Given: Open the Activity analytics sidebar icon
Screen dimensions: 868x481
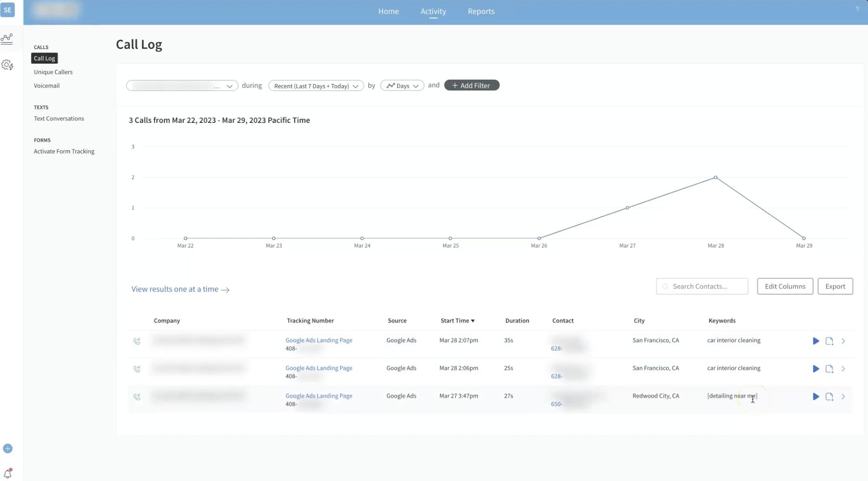Looking at the screenshot, I should click(x=7, y=38).
